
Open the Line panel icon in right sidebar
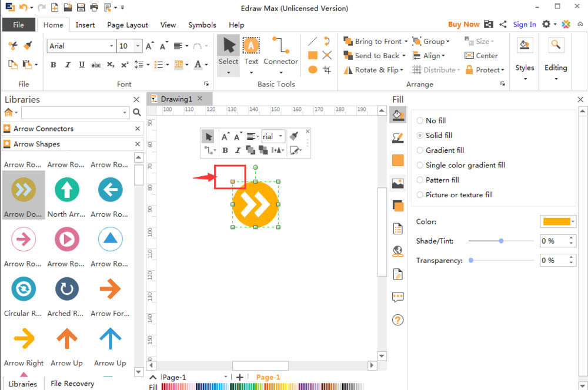click(x=397, y=138)
